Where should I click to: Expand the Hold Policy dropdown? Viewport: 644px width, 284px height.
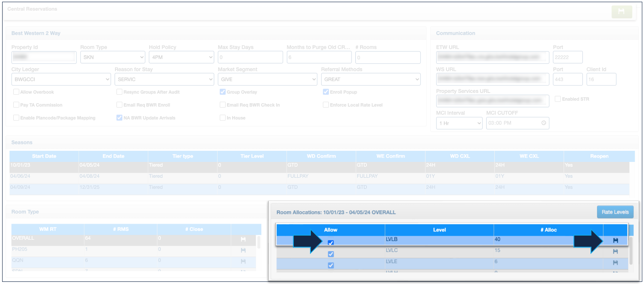pos(181,57)
